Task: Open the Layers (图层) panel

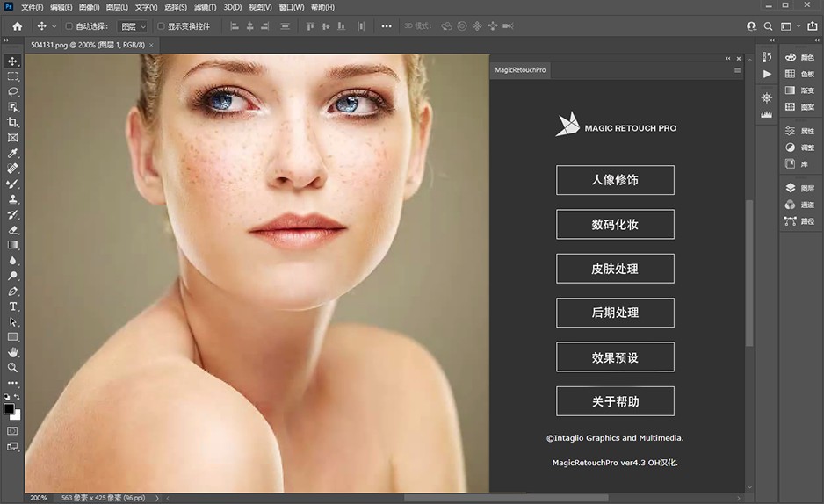Action: pos(799,188)
